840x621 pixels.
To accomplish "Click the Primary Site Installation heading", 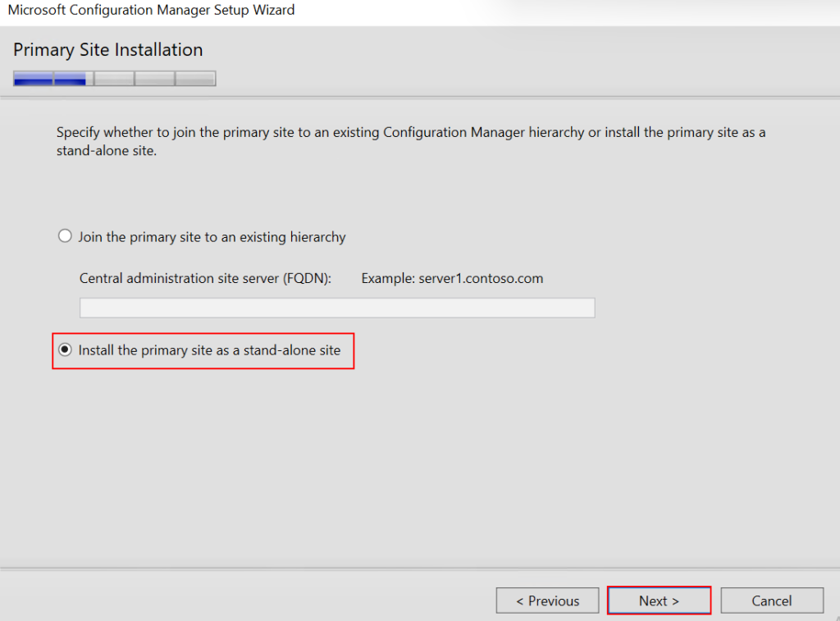I will (x=107, y=50).
